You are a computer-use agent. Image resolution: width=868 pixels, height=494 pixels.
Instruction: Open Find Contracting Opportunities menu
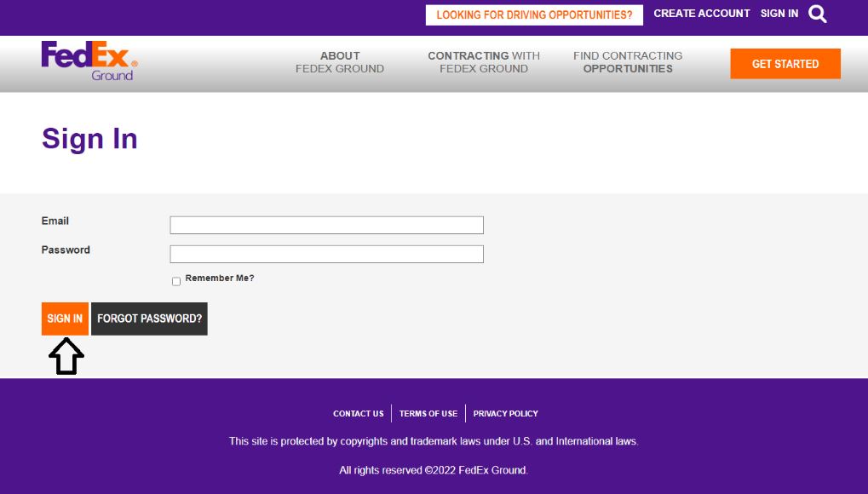pyautogui.click(x=628, y=62)
